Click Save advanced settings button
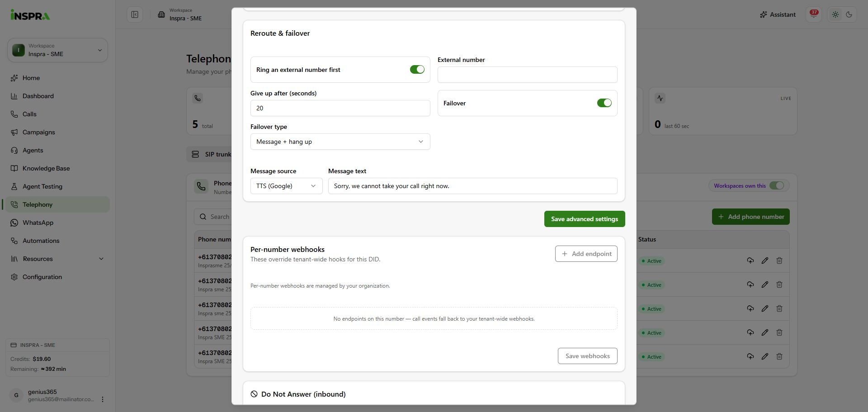The image size is (868, 412). 584,219
